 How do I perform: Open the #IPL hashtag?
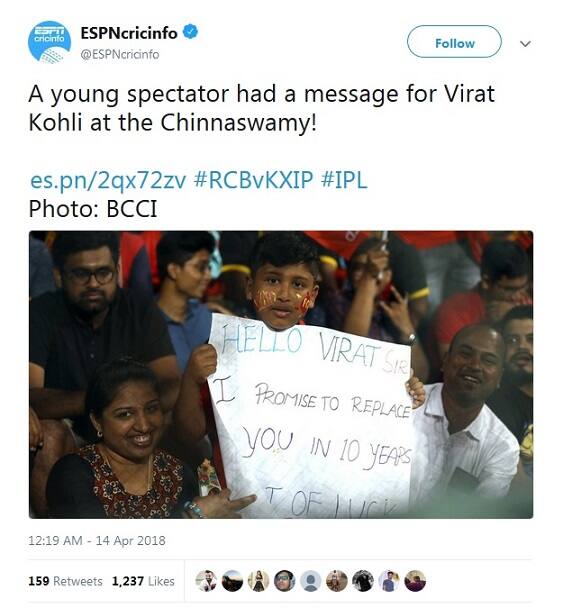(x=344, y=180)
